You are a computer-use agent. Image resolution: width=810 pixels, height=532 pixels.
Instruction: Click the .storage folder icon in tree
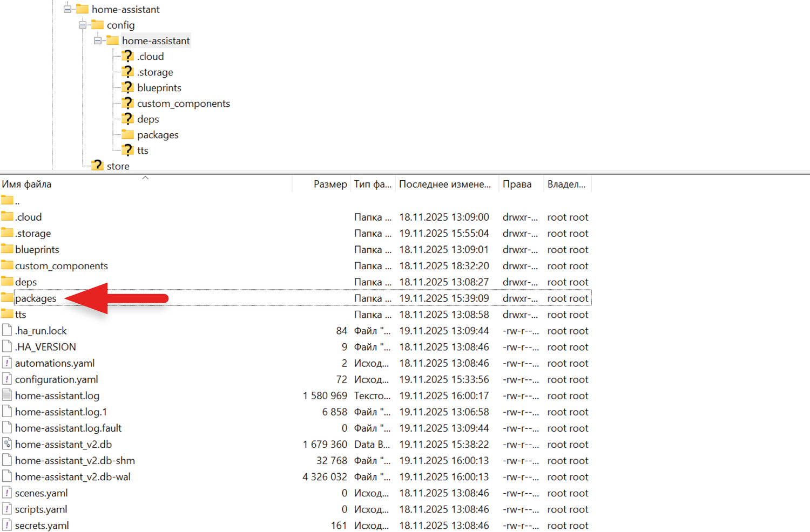127,72
